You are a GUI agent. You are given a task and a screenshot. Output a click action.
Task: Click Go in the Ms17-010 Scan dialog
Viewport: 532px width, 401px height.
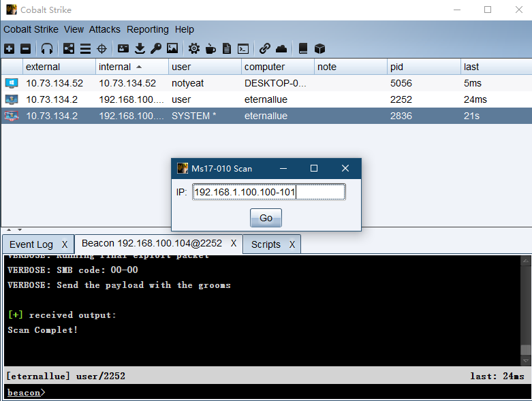point(266,218)
